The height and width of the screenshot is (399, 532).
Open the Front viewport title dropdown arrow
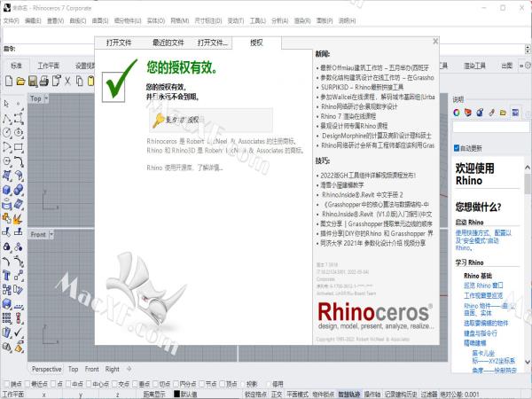click(x=51, y=234)
